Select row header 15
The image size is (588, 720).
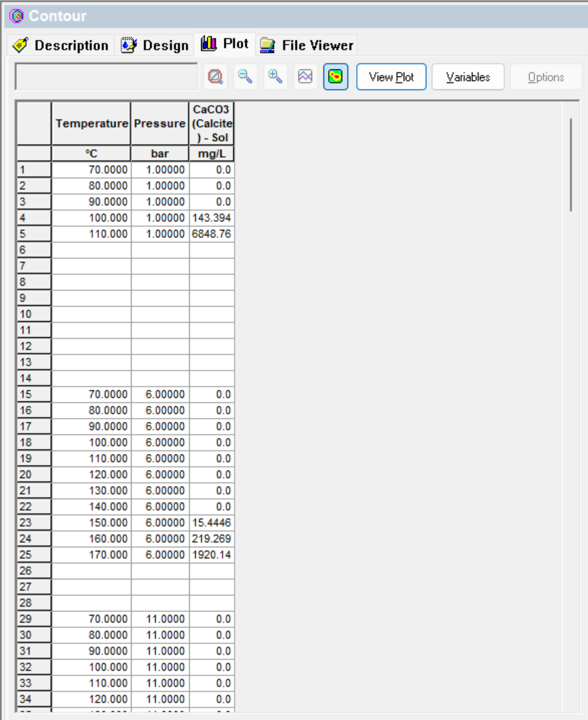34,394
